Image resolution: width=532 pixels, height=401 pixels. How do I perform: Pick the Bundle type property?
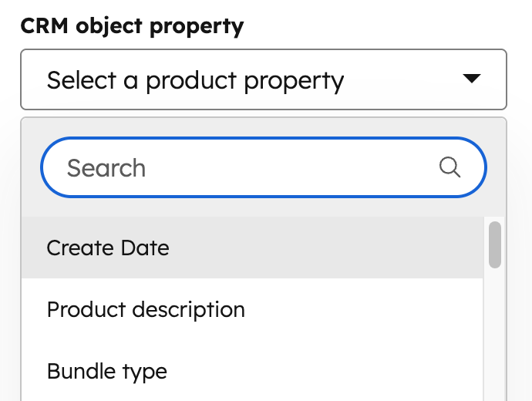[x=107, y=371]
